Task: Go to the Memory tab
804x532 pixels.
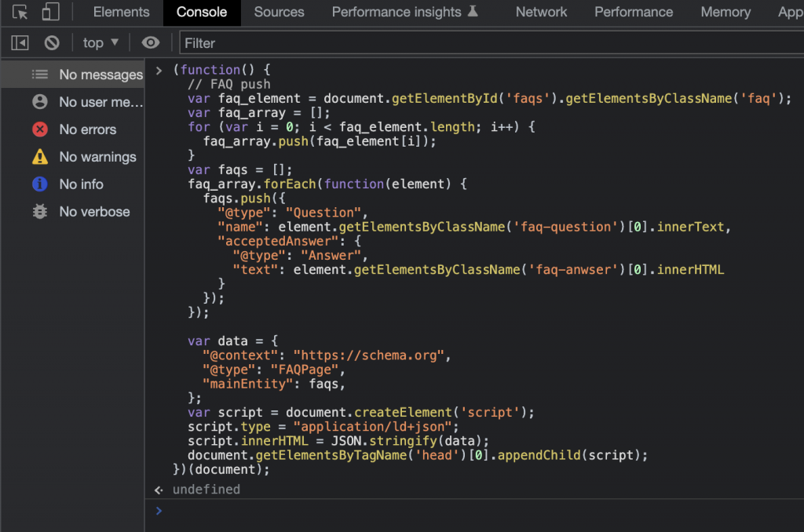Action: tap(725, 13)
